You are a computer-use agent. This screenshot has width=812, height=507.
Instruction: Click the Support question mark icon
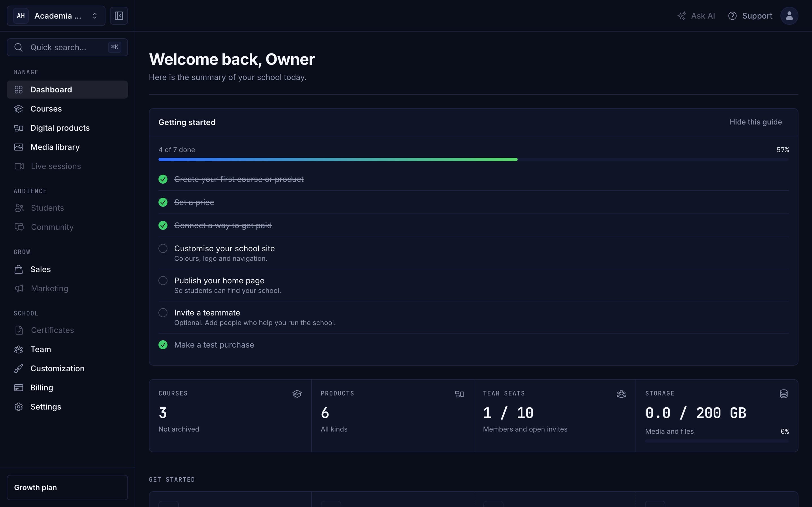click(x=732, y=16)
